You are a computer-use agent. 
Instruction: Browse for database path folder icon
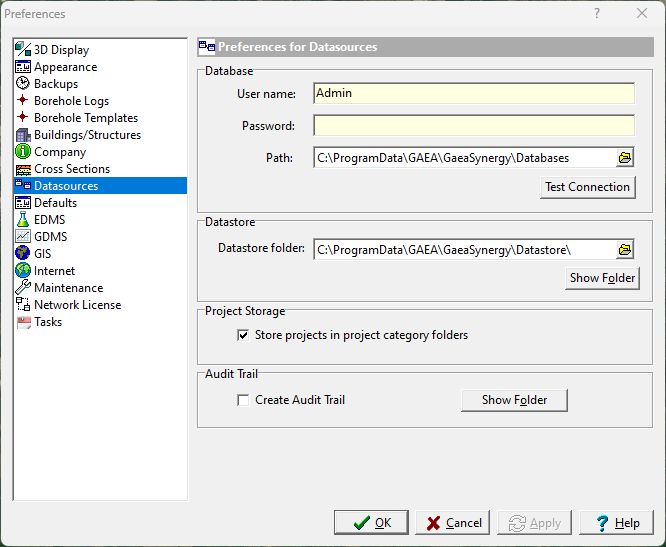[625, 158]
